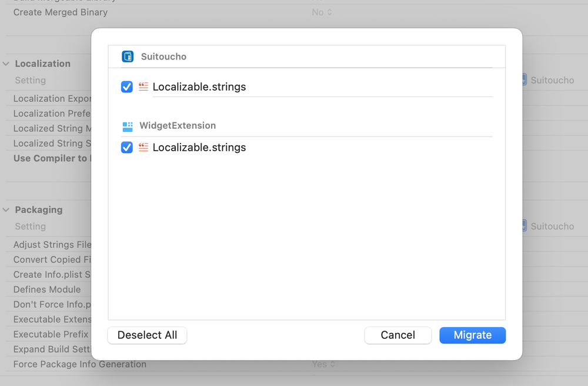Cancel the migration dialog
The image size is (588, 386).
tap(398, 335)
